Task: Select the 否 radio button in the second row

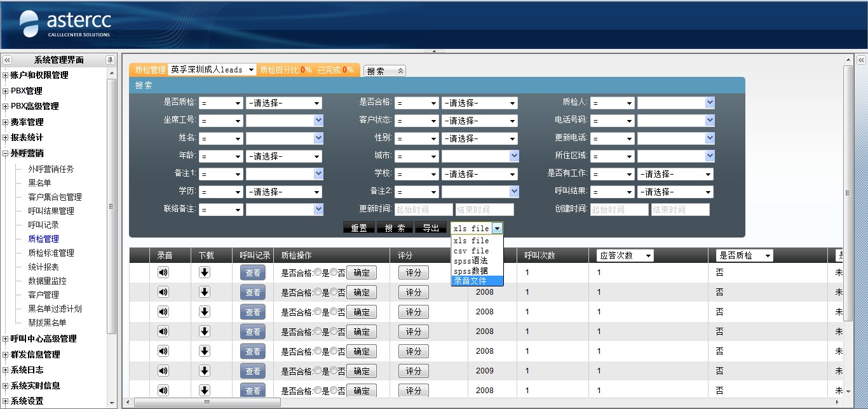Action: coord(334,293)
